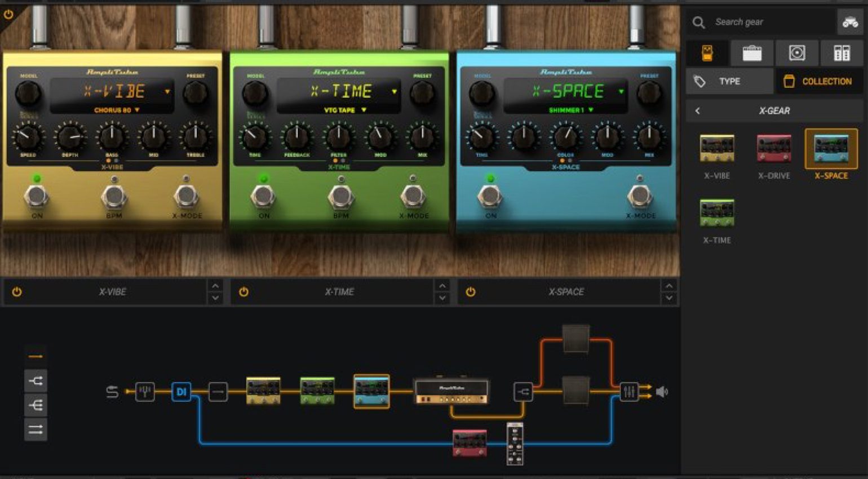Stomp the BPM footswitch on X-VIBE pedal
Image resolution: width=868 pixels, height=479 pixels.
point(114,197)
